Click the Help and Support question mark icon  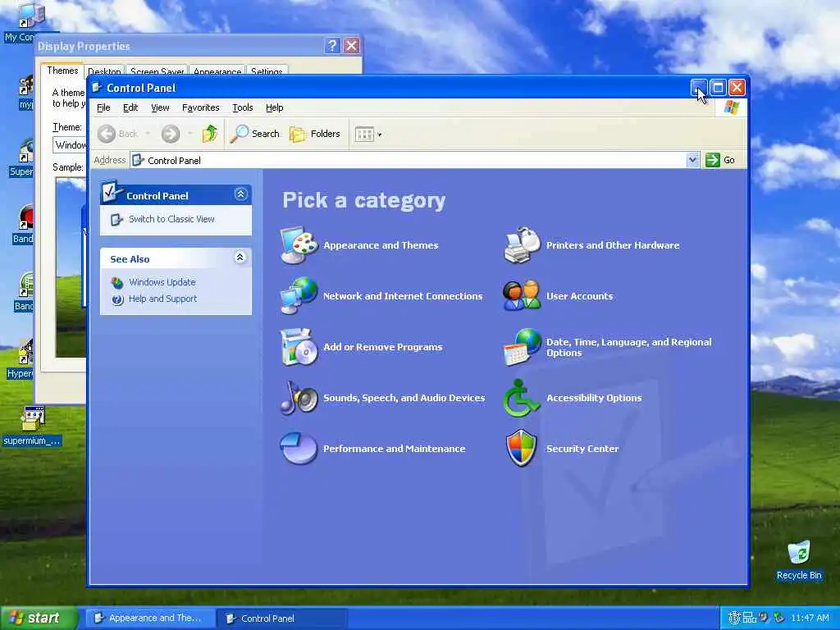click(x=117, y=299)
